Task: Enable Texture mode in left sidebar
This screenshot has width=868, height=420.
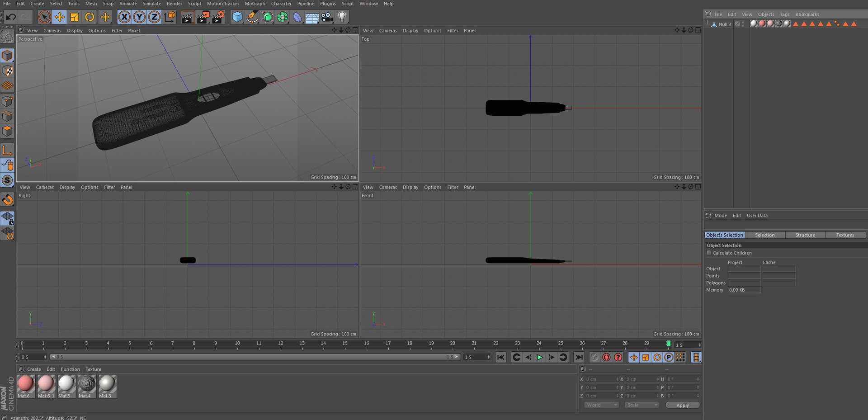Action: coord(8,71)
